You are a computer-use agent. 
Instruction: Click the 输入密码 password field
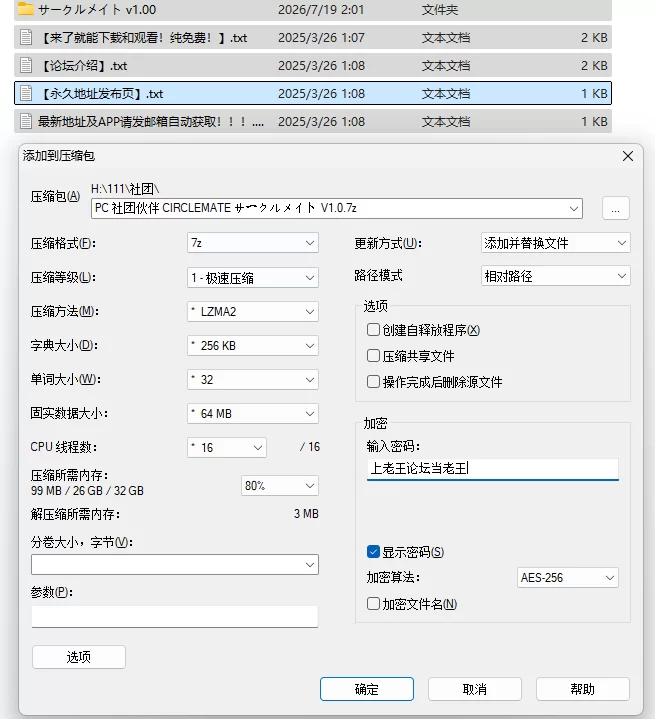[x=493, y=469]
